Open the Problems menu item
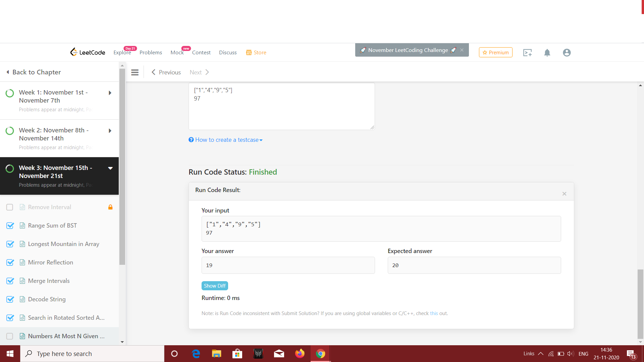 pyautogui.click(x=151, y=53)
